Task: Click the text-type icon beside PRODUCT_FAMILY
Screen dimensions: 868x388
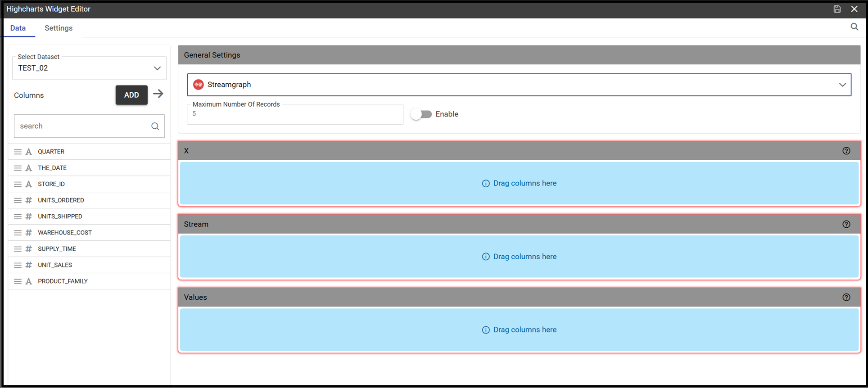Action: 29,281
